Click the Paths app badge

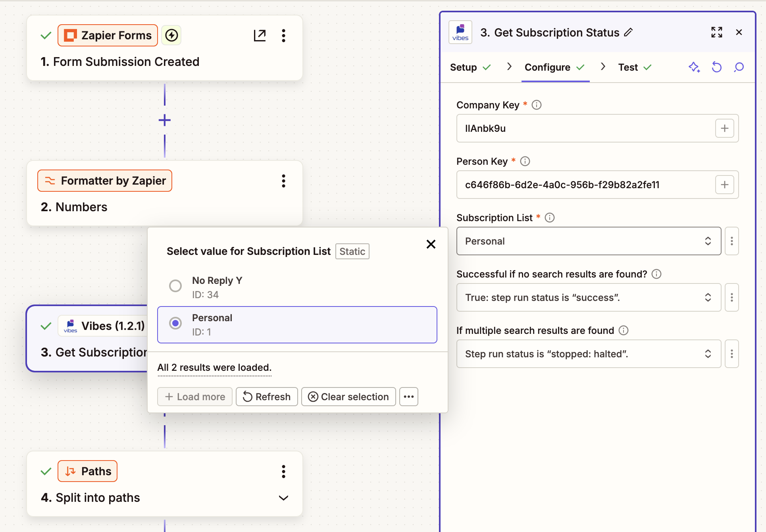tap(87, 471)
